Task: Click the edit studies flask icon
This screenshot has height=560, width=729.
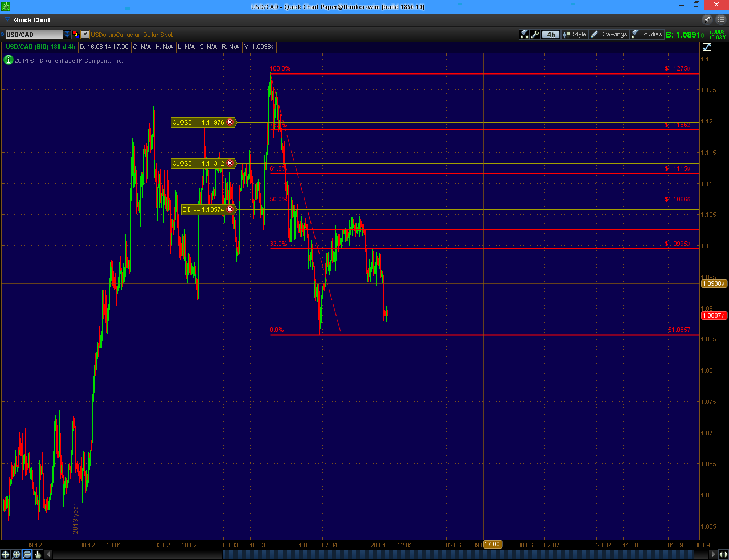Action: 525,35
